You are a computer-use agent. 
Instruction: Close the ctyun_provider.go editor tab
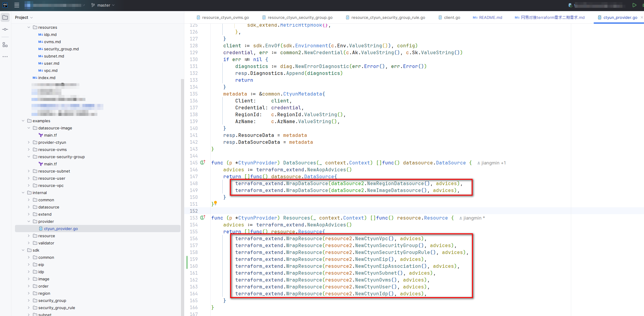(642, 17)
